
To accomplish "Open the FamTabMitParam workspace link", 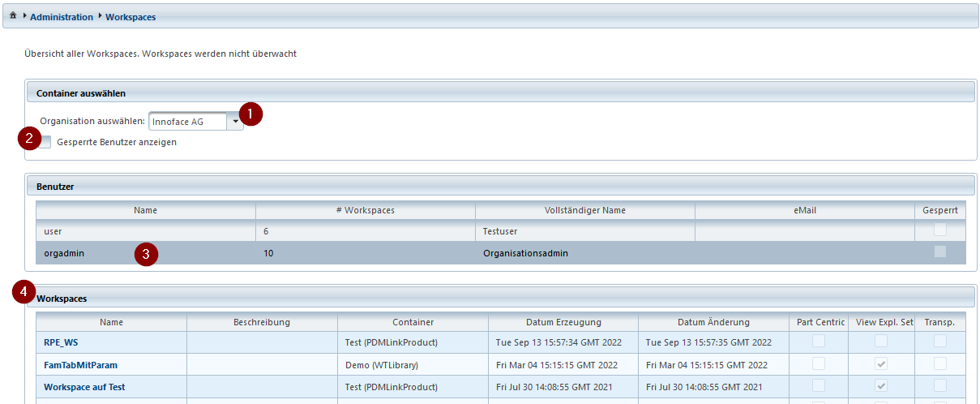I will (80, 365).
